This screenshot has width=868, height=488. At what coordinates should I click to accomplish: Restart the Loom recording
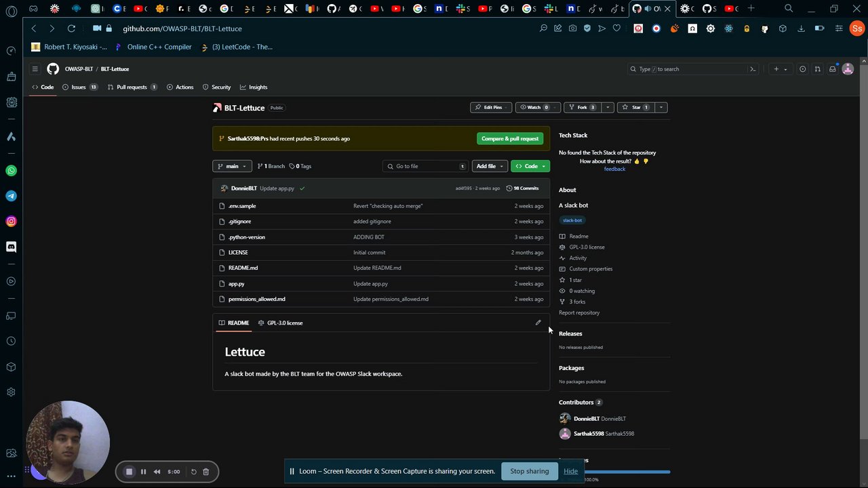193,472
